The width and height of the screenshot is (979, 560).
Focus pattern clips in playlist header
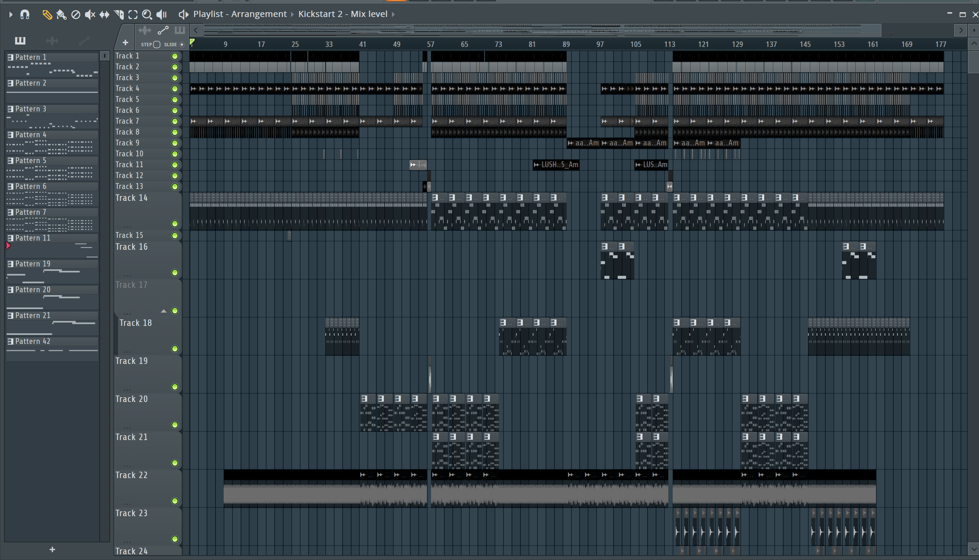179,30
